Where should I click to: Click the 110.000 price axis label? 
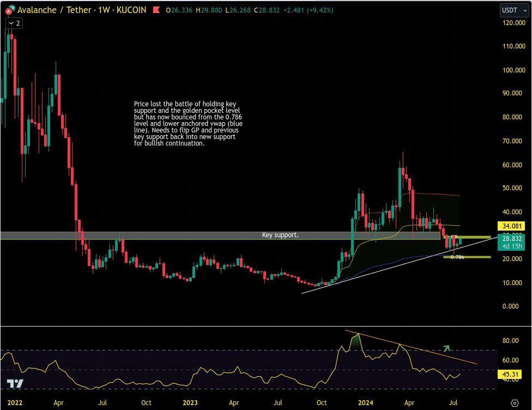tap(513, 46)
